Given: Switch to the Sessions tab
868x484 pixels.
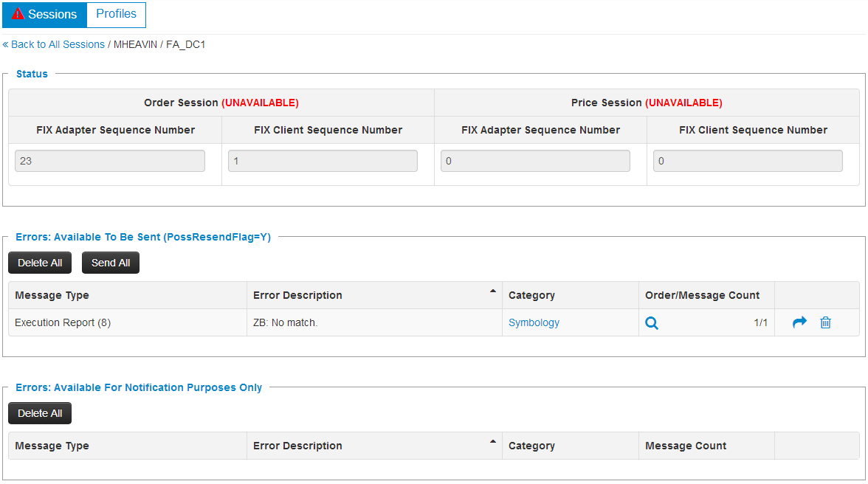Looking at the screenshot, I should (44, 14).
